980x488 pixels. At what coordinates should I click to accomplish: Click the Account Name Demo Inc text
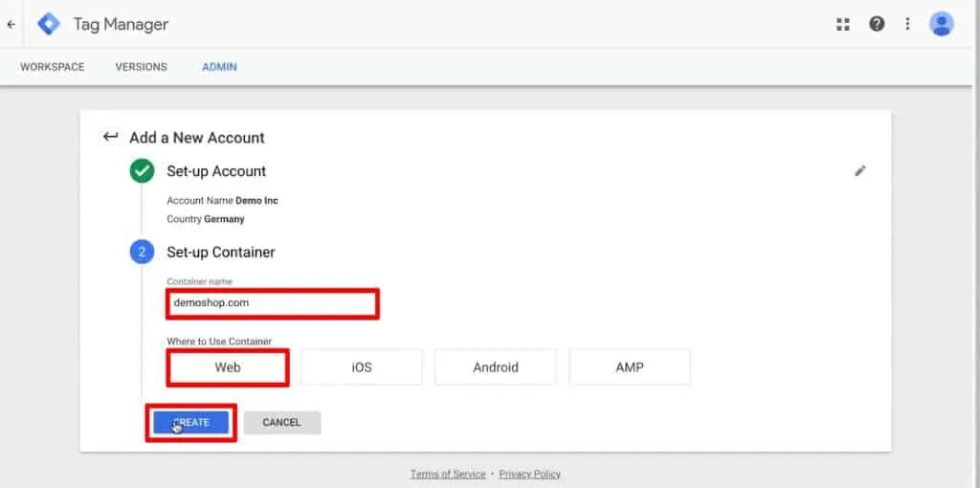pos(222,201)
